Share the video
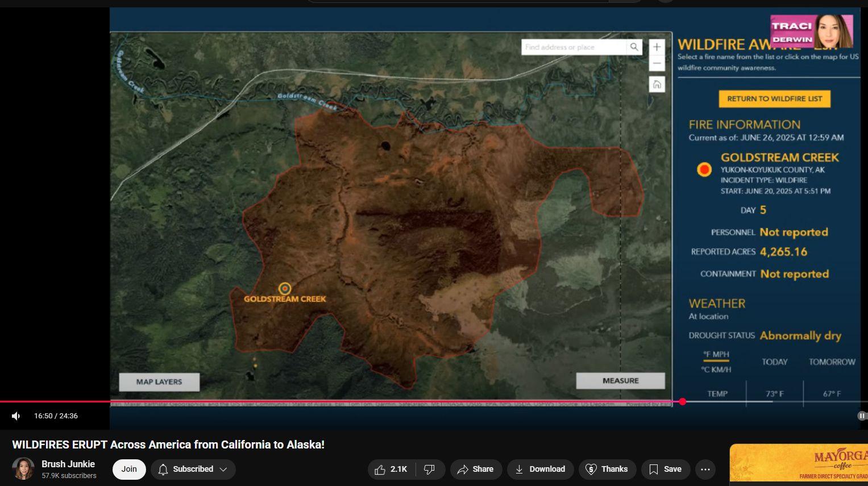Image resolution: width=868 pixels, height=486 pixels. point(476,470)
